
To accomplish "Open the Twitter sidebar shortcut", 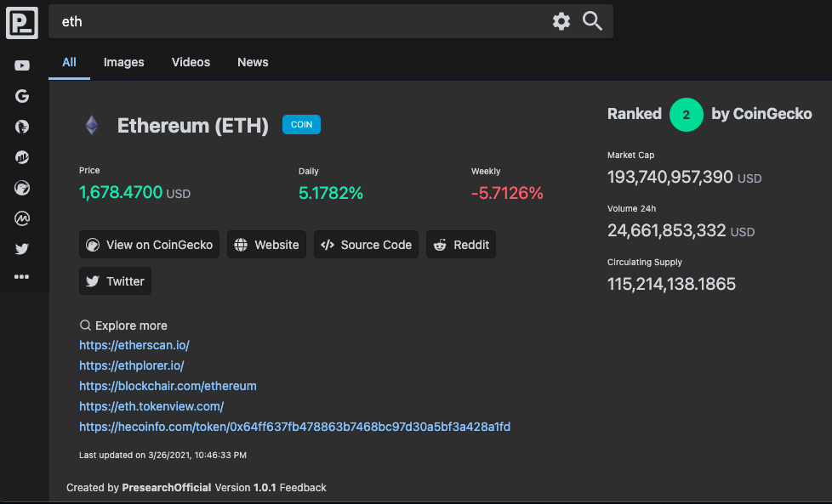I will point(22,248).
